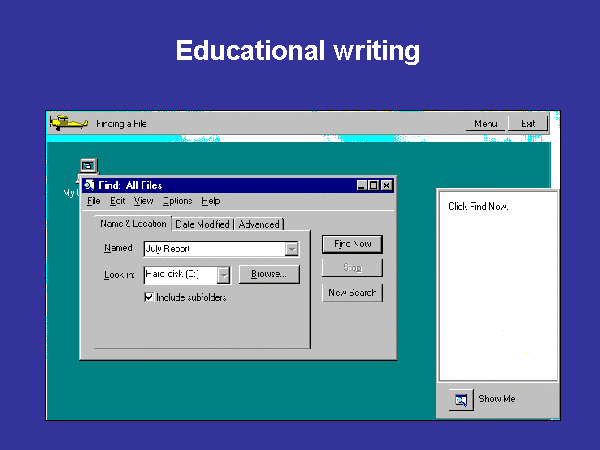Screen dimensions: 600x450
Task: Open the Help menu in Find window
Action: pyautogui.click(x=210, y=201)
